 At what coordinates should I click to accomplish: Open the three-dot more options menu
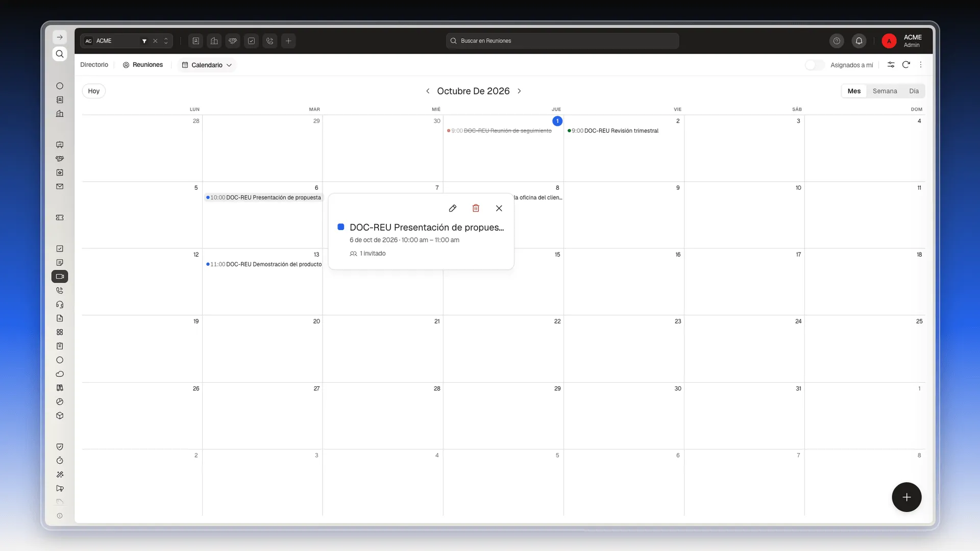tap(921, 65)
